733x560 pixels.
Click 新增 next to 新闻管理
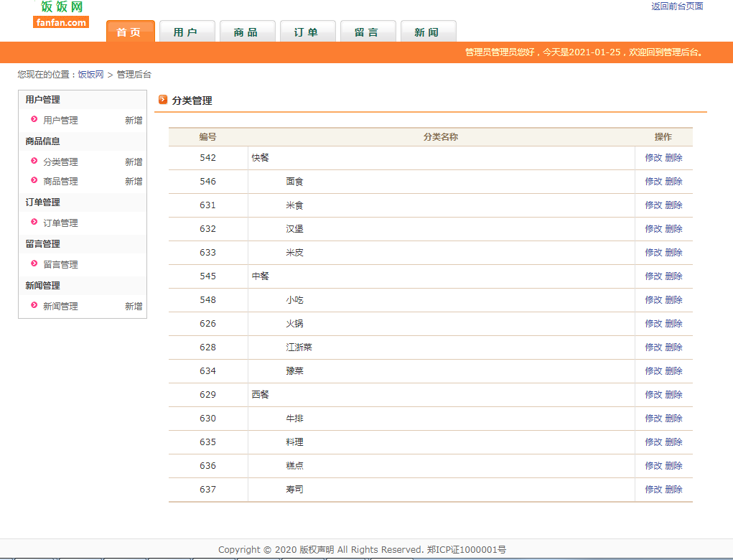(x=134, y=306)
